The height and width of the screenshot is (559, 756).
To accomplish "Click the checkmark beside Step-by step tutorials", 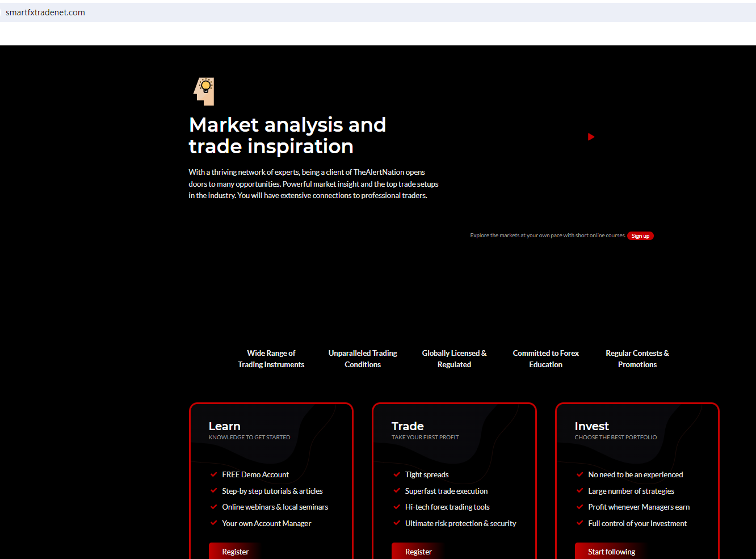I will pos(214,491).
